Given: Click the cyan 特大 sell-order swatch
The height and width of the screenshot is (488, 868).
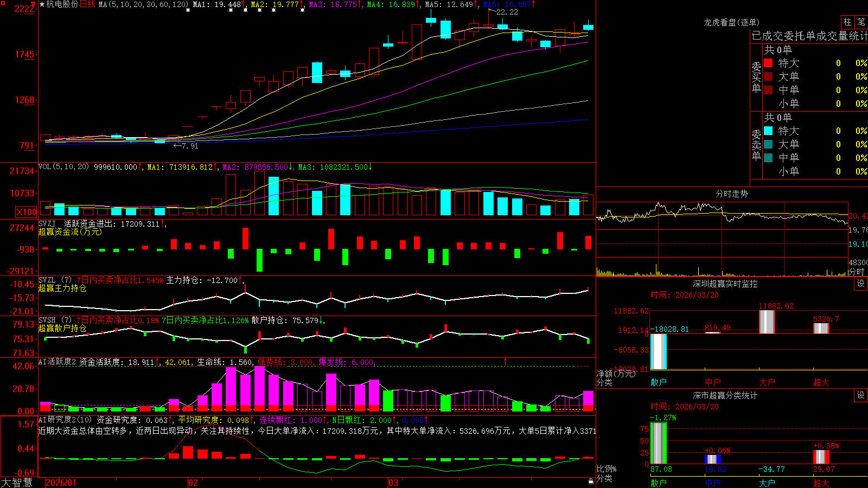Looking at the screenshot, I should click(768, 131).
